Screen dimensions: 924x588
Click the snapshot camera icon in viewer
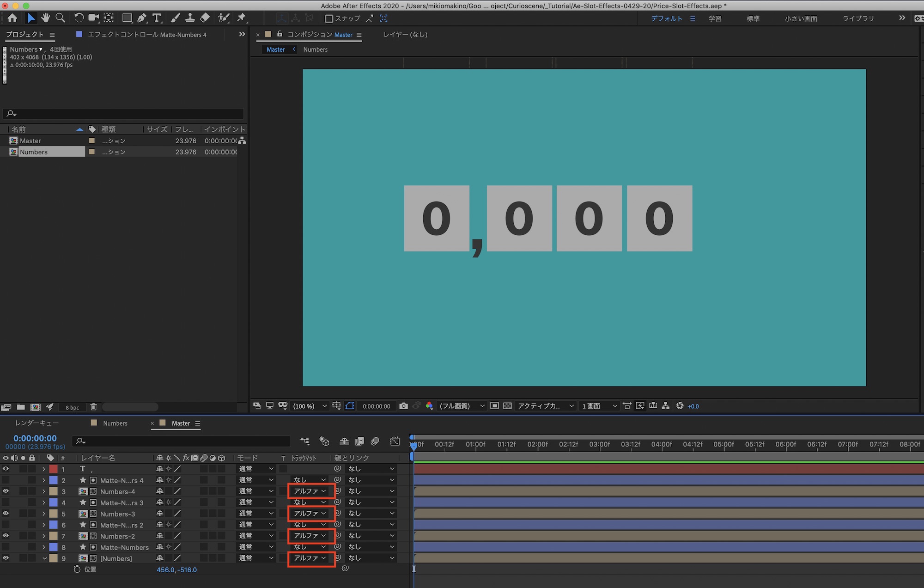coord(403,406)
